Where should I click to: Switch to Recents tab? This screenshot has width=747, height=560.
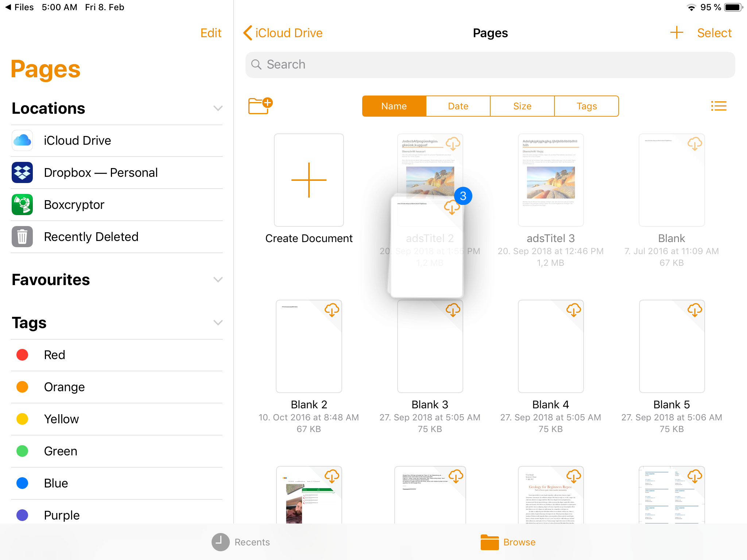[x=241, y=542]
